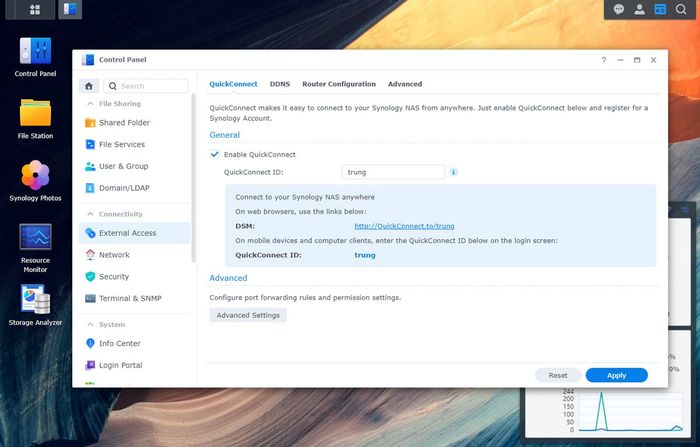Open File Services settings
Viewport: 700px width, 447px height.
[x=134, y=144]
